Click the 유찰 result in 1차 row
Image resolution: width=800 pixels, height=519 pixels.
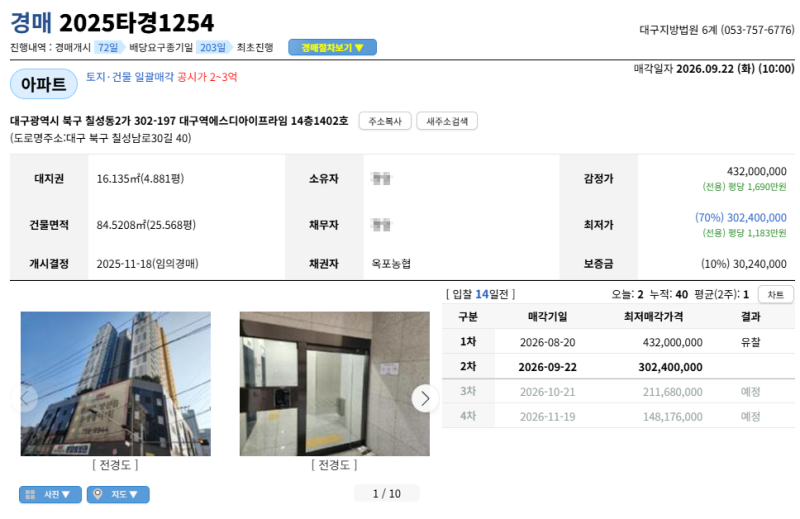pyautogui.click(x=751, y=342)
